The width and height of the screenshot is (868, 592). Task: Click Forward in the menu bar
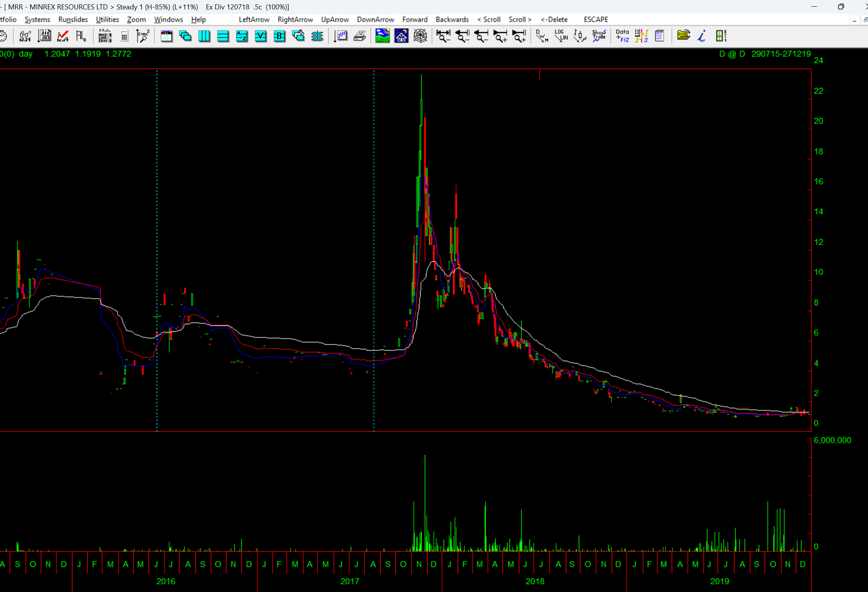tap(415, 20)
